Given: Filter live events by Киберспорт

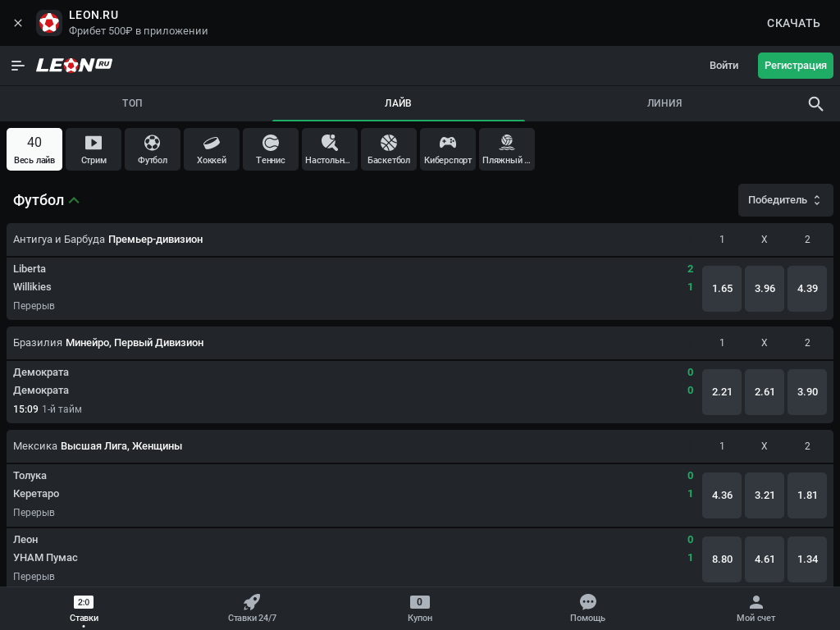Looking at the screenshot, I should point(448,149).
